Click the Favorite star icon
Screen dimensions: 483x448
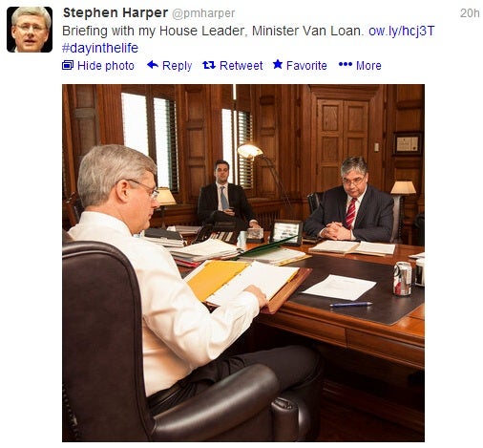coord(278,64)
